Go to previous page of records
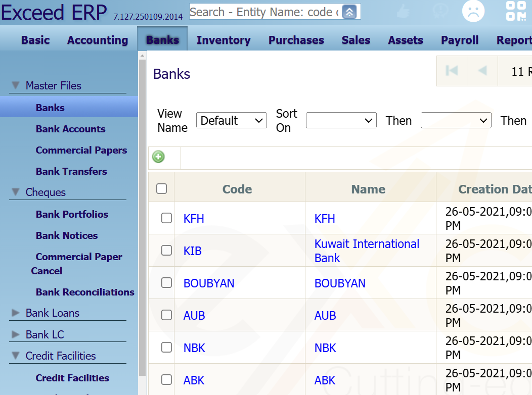The image size is (532, 395). (x=482, y=71)
